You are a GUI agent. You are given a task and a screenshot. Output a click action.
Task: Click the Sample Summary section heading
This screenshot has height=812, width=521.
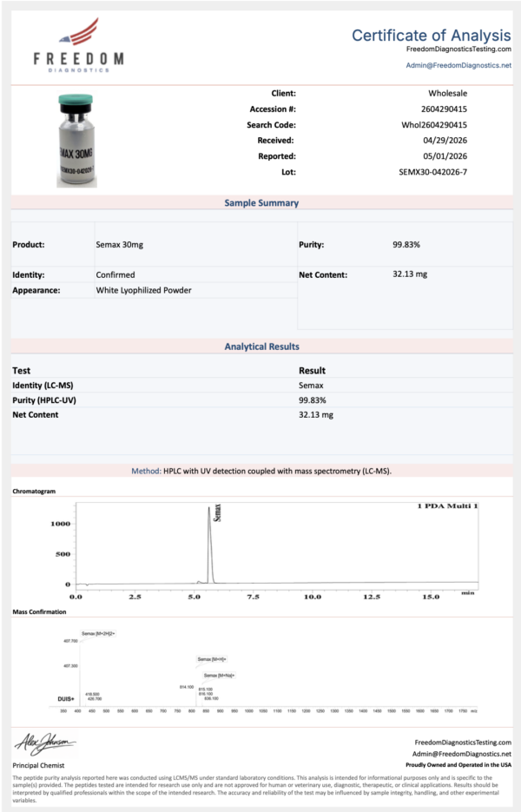(261, 203)
